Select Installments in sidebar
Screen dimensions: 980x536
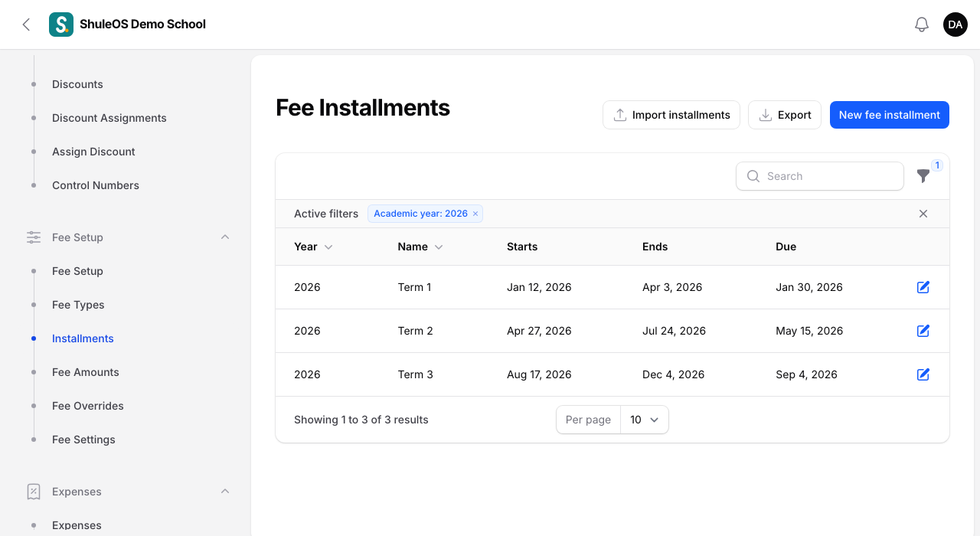(83, 338)
